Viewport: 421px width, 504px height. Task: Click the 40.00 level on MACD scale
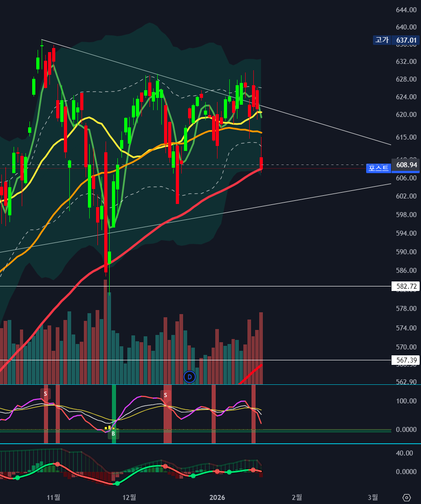406,453
